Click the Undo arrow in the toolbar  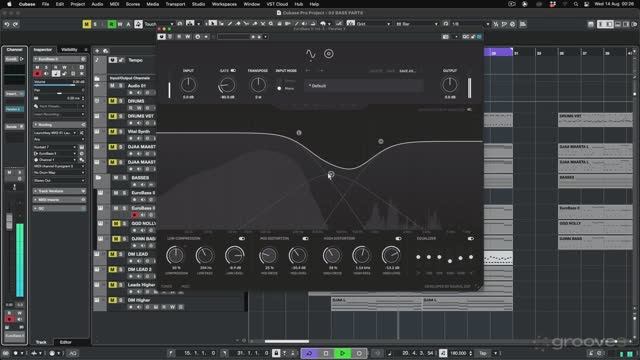point(7,24)
